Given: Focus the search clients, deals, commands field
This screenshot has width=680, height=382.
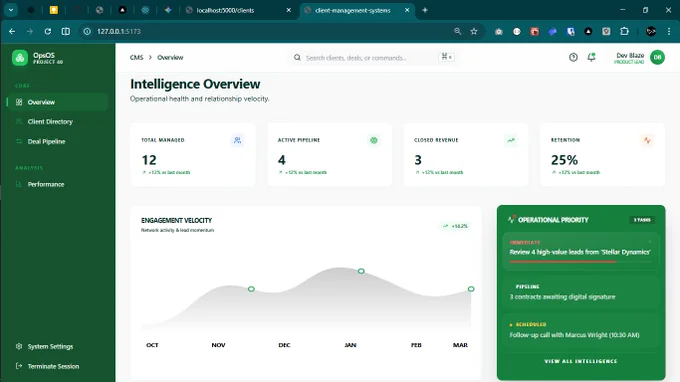Looking at the screenshot, I should click(x=374, y=58).
